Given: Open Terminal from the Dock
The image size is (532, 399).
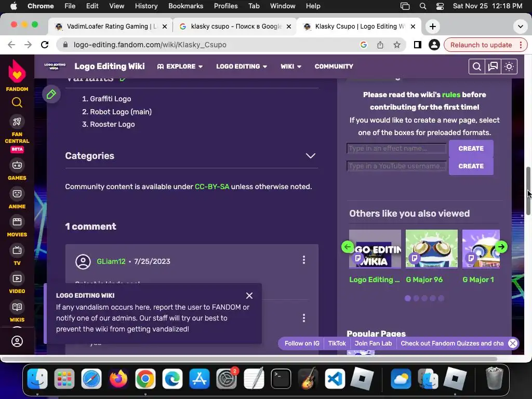Looking at the screenshot, I should (281, 379).
